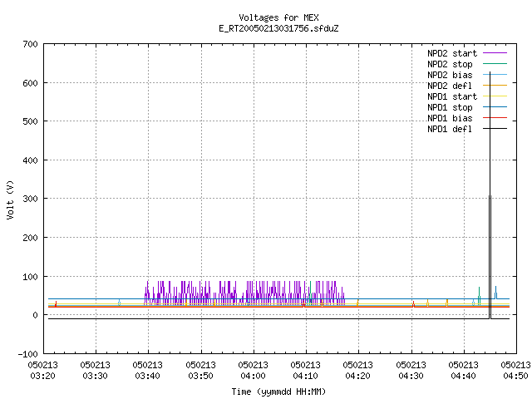Click the 500 y-axis tick label

point(31,121)
